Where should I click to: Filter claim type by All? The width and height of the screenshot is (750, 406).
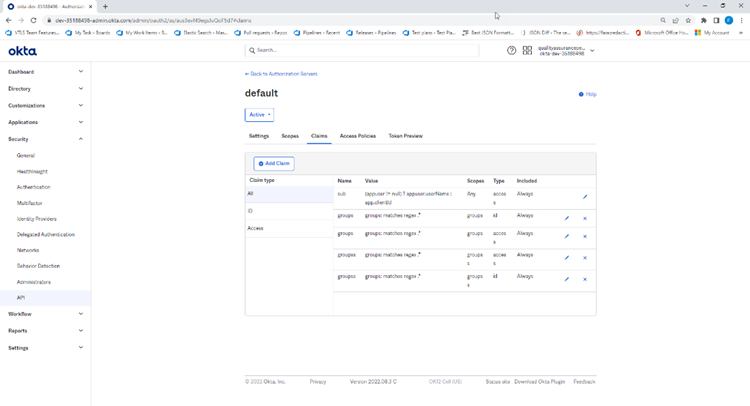coord(289,194)
